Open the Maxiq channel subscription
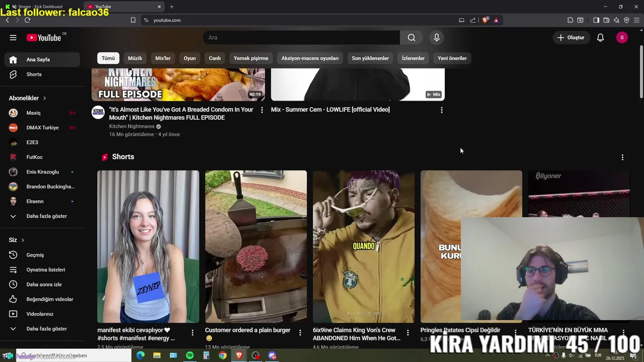 click(42, 113)
